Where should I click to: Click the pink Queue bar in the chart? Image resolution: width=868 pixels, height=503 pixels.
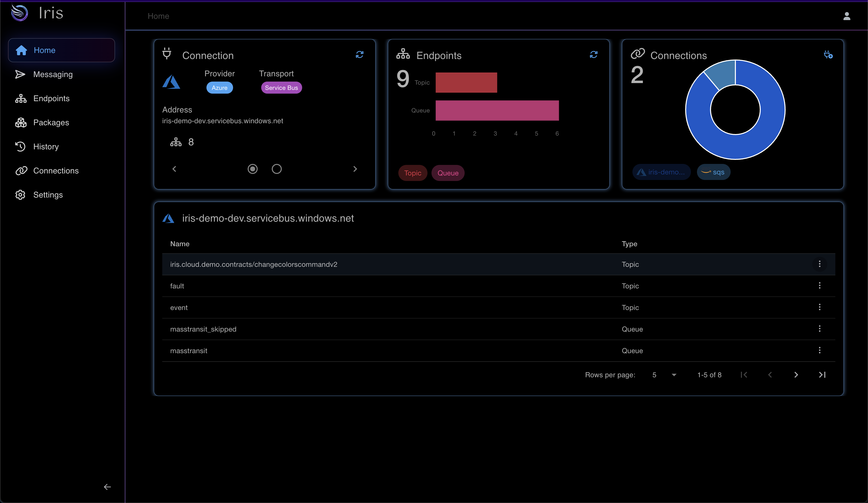tap(497, 110)
